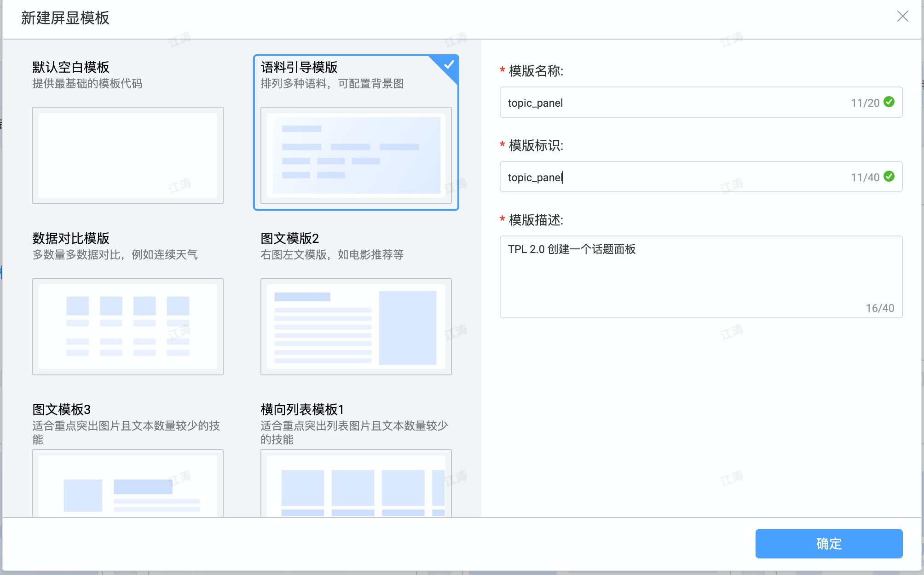Focus the 模版名称 input field
The image size is (924, 575).
pyautogui.click(x=667, y=103)
